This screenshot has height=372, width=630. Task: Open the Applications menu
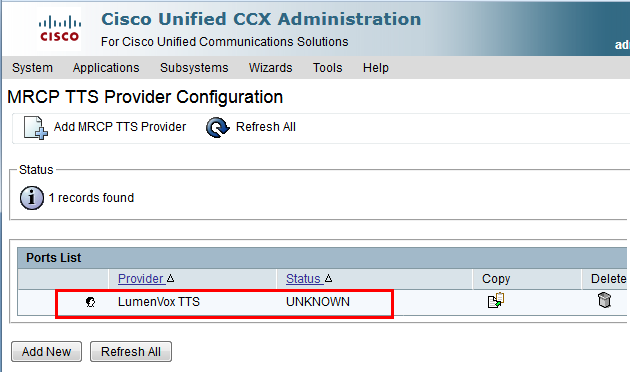pos(106,68)
